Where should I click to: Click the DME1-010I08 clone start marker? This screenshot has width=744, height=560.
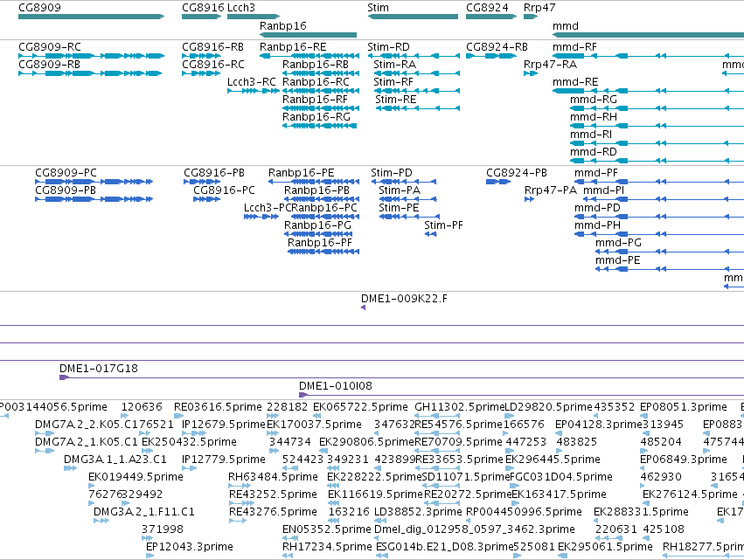click(303, 395)
